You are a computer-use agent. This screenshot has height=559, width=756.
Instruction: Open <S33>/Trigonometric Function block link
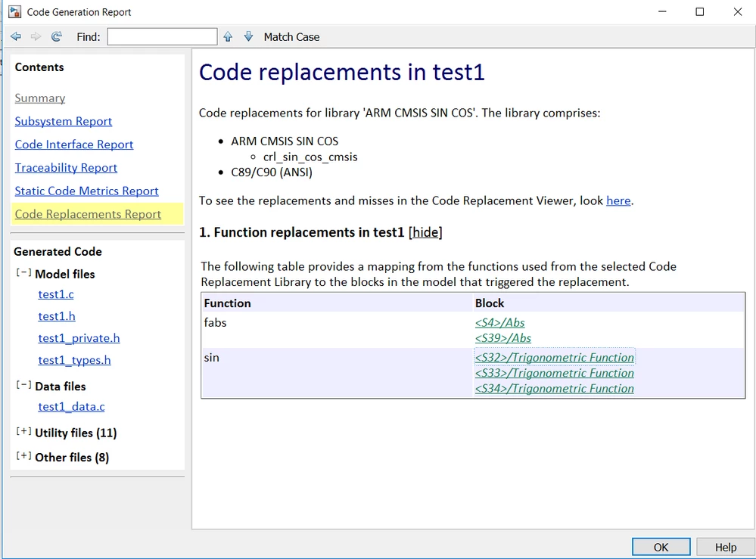point(555,373)
